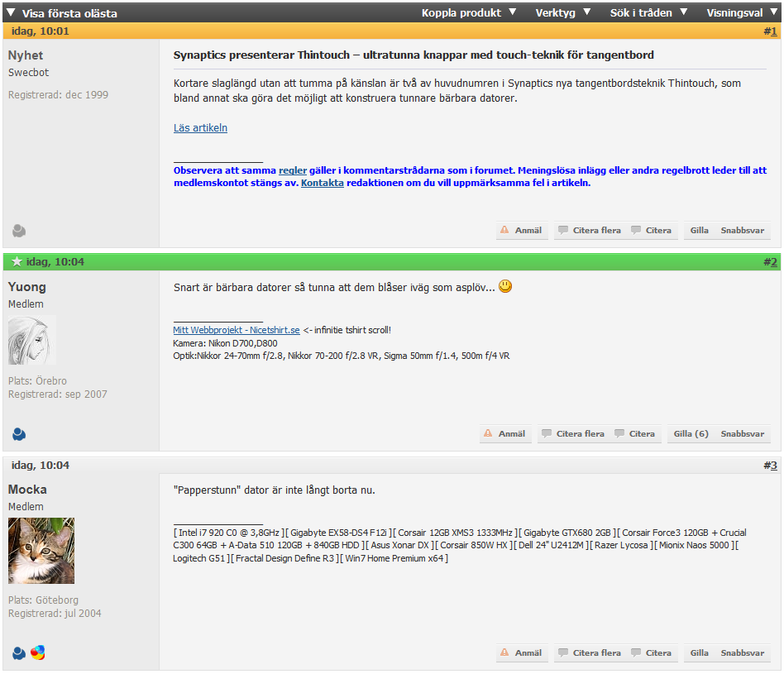The width and height of the screenshot is (784, 674).
Task: Click the colorful badge icon under Mocka
Action: (x=38, y=652)
